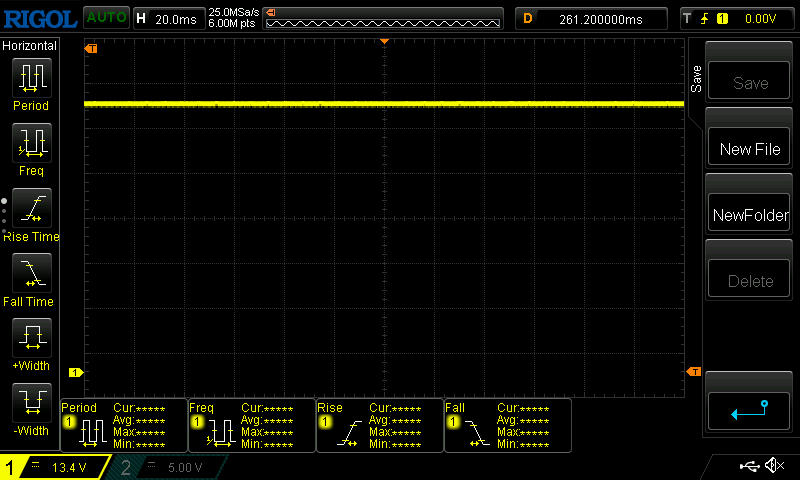This screenshot has height=480, width=800.
Task: Click the AUTO status indicator
Action: (x=105, y=17)
